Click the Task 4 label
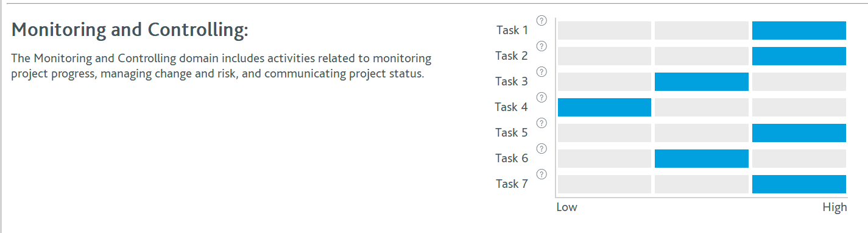Viewport: 868px width, 233px height. click(511, 107)
